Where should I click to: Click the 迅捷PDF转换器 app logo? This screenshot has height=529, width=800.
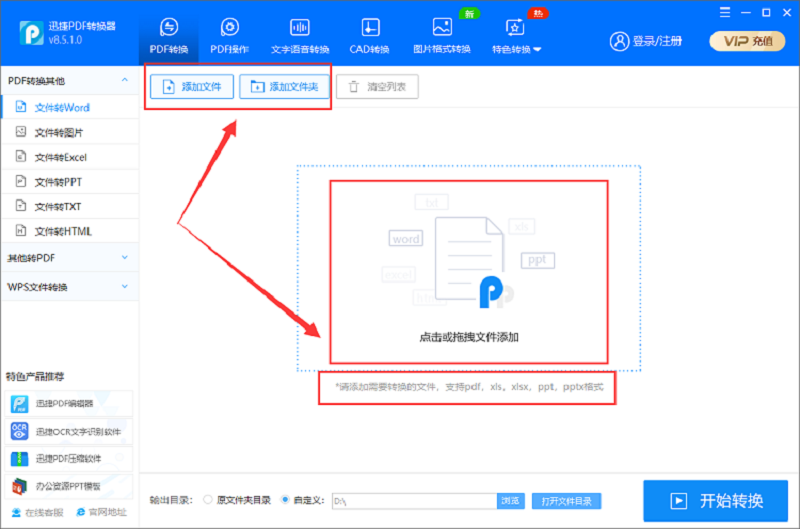[x=31, y=33]
